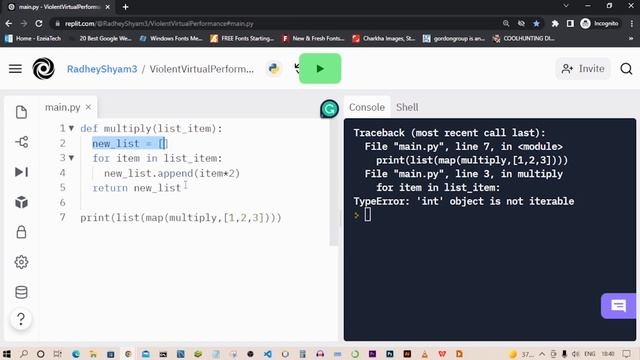
Task: Open the Files panel icon in sidebar
Action: pos(21,112)
